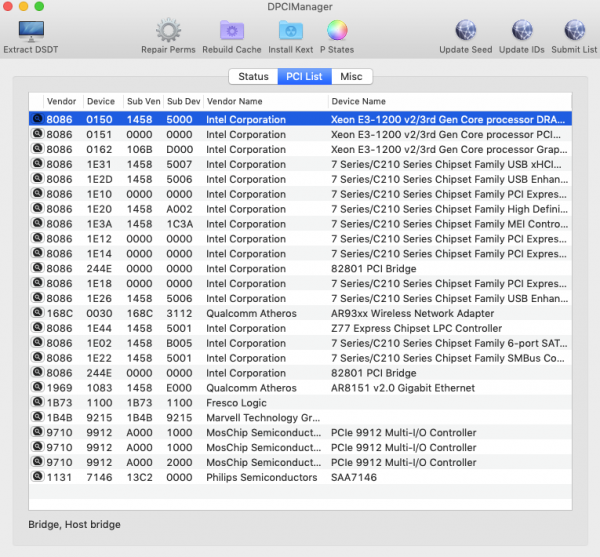Open the P States color wheel icon

pos(337,30)
